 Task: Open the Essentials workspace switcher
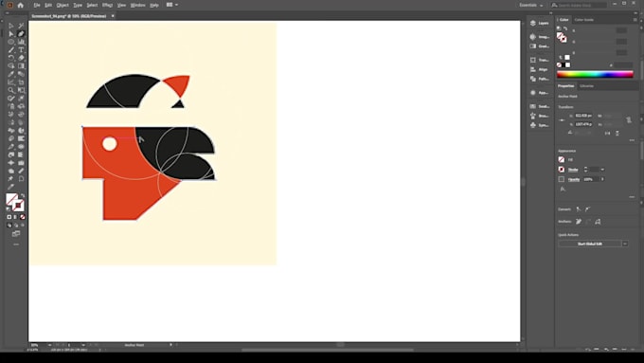click(530, 5)
